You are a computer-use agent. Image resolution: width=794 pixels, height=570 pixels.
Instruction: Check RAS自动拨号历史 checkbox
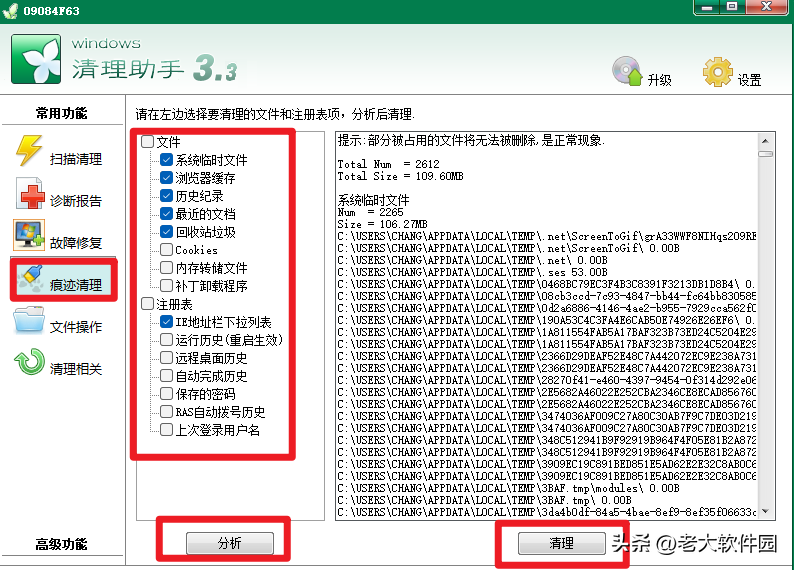click(x=167, y=412)
